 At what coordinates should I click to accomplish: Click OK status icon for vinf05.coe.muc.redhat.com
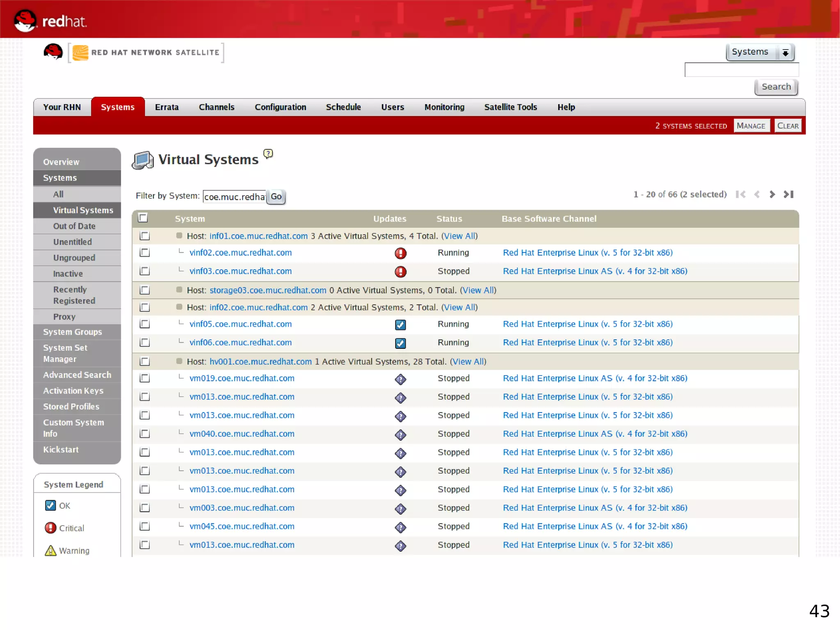400,325
